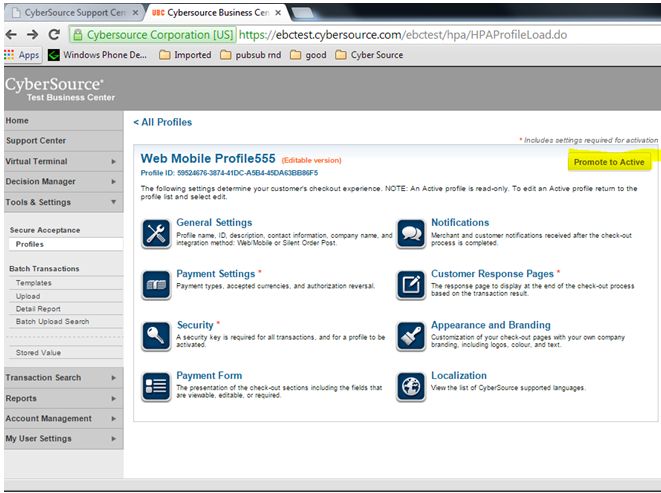The image size is (661, 493).
Task: Click the green padlock security icon
Action: click(x=78, y=35)
